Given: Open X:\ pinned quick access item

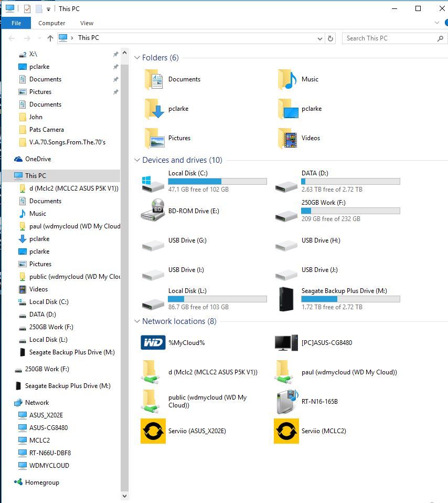Looking at the screenshot, I should tap(28, 54).
